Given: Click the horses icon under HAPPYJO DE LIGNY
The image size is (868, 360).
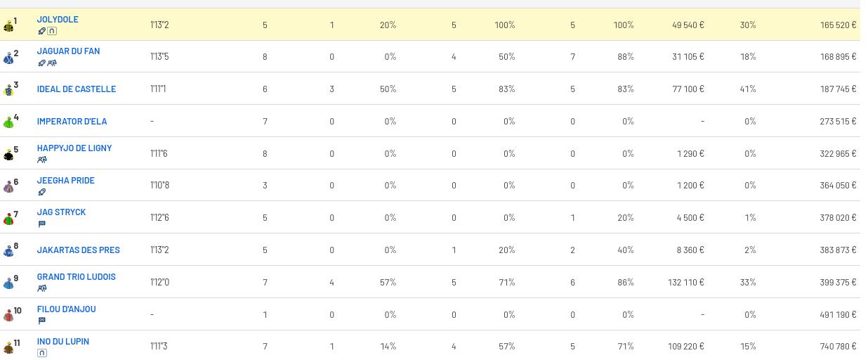Looking at the screenshot, I should pos(42,160).
